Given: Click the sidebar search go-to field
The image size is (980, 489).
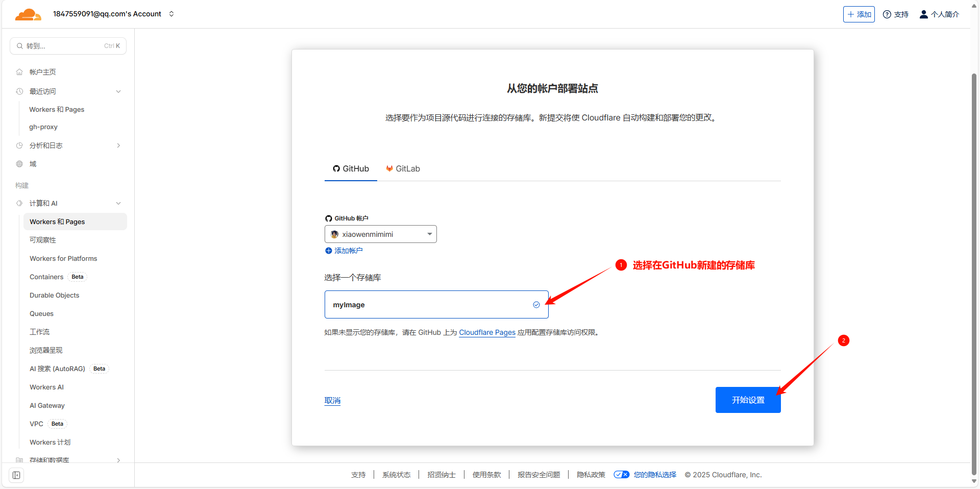Looking at the screenshot, I should [x=68, y=46].
